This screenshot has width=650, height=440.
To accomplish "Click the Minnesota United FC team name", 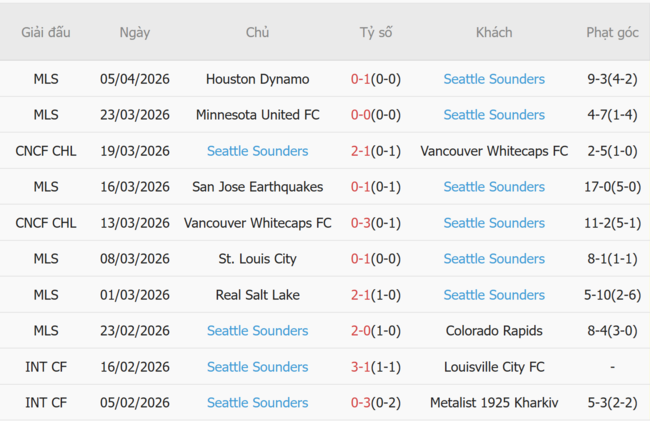I will click(257, 115).
